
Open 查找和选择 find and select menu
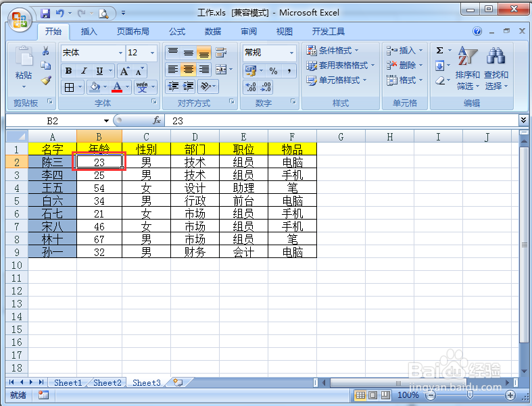pyautogui.click(x=496, y=68)
